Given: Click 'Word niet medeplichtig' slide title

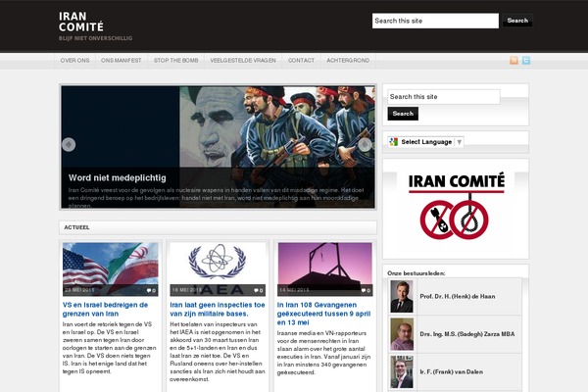Looking at the screenshot, I should click(118, 177).
